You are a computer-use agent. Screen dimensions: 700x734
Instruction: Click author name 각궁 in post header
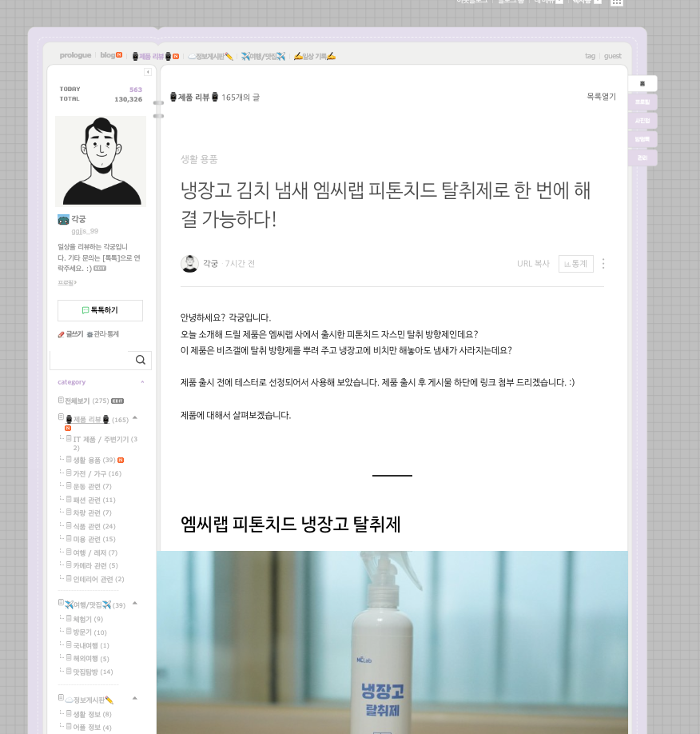pos(211,264)
